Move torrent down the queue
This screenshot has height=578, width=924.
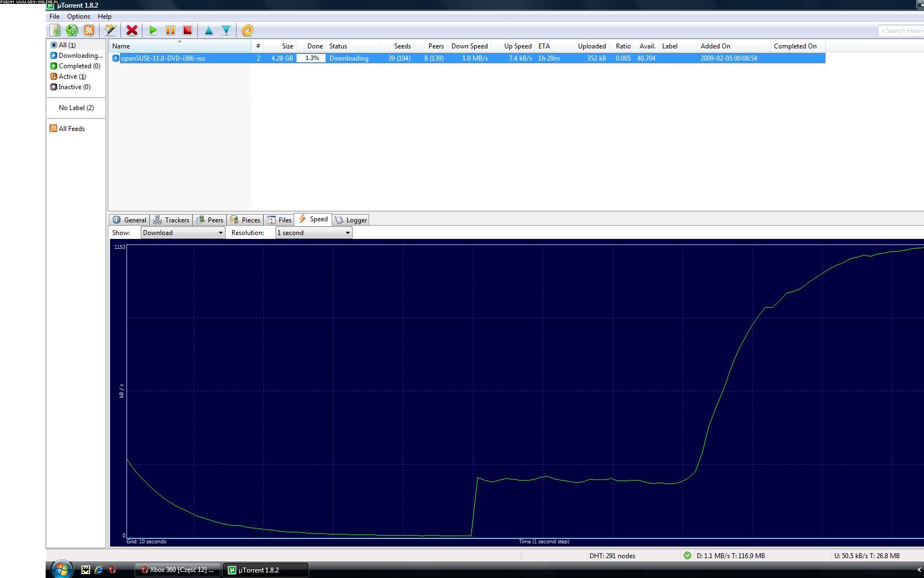click(226, 31)
